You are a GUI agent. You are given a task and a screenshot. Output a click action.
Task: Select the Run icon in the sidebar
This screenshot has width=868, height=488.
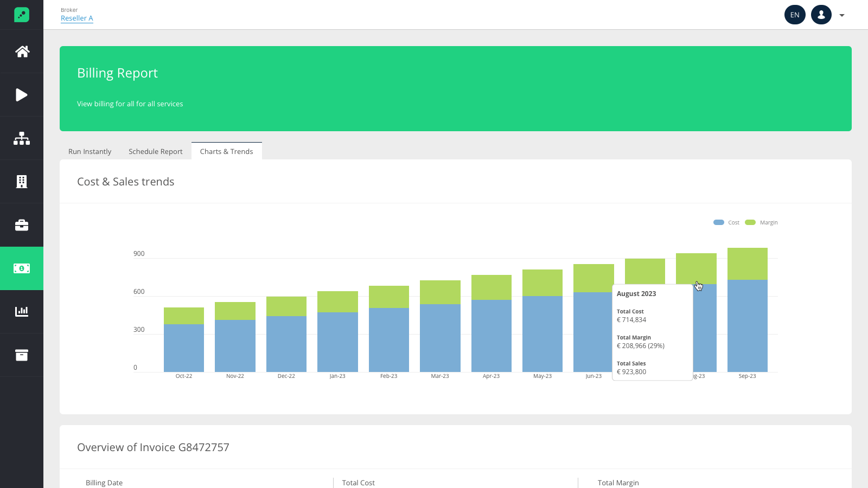[22, 94]
